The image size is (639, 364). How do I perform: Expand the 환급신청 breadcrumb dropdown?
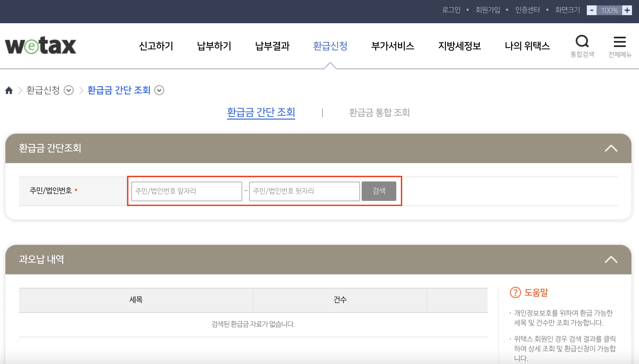pos(69,90)
